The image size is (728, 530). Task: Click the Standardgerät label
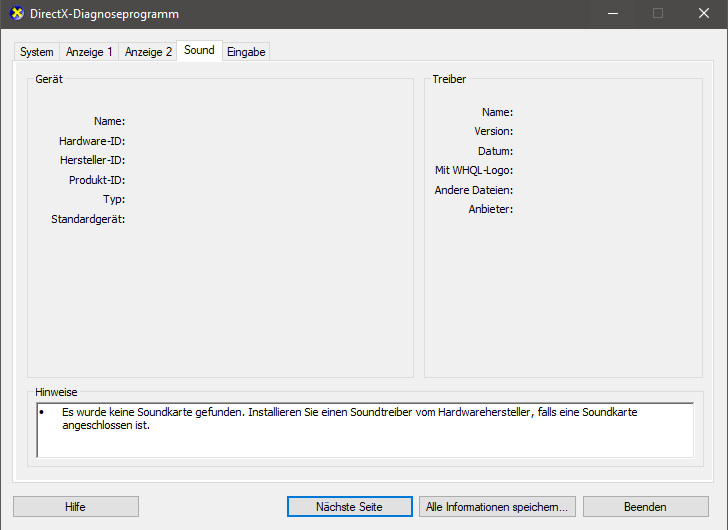[88, 219]
